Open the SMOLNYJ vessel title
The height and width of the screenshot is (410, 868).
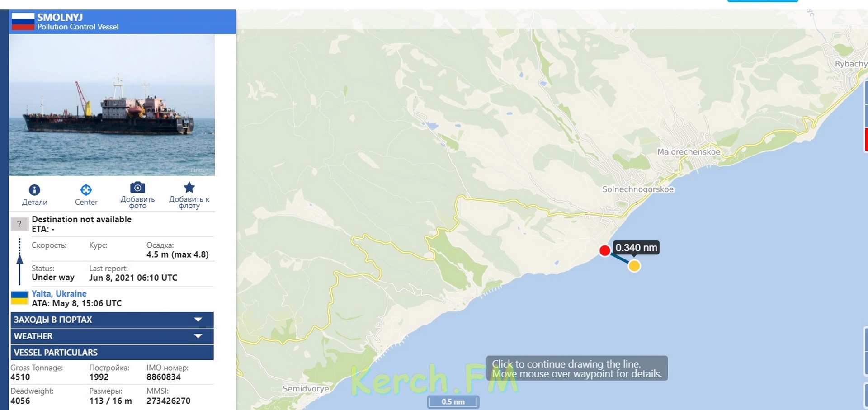click(x=60, y=17)
